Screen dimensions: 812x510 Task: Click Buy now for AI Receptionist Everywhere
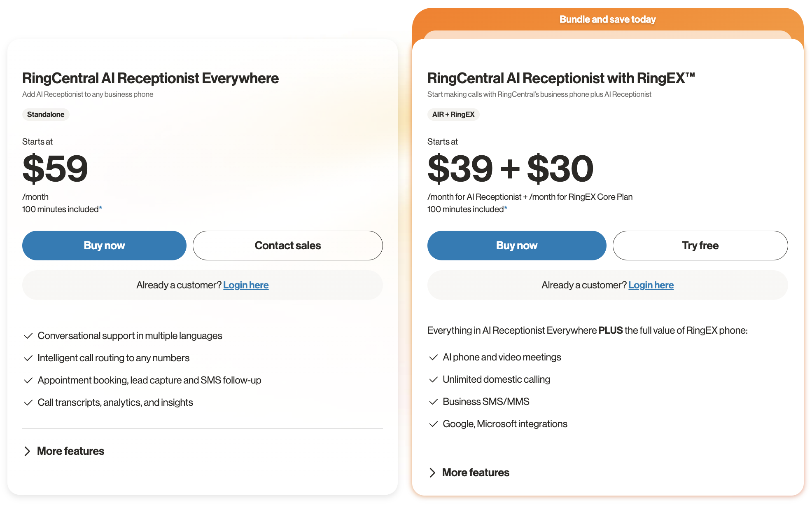104,246
